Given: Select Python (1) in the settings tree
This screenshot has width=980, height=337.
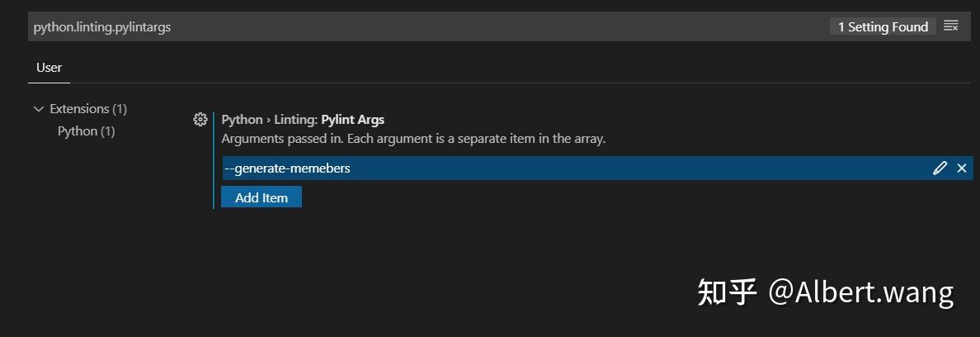Looking at the screenshot, I should pos(86,131).
